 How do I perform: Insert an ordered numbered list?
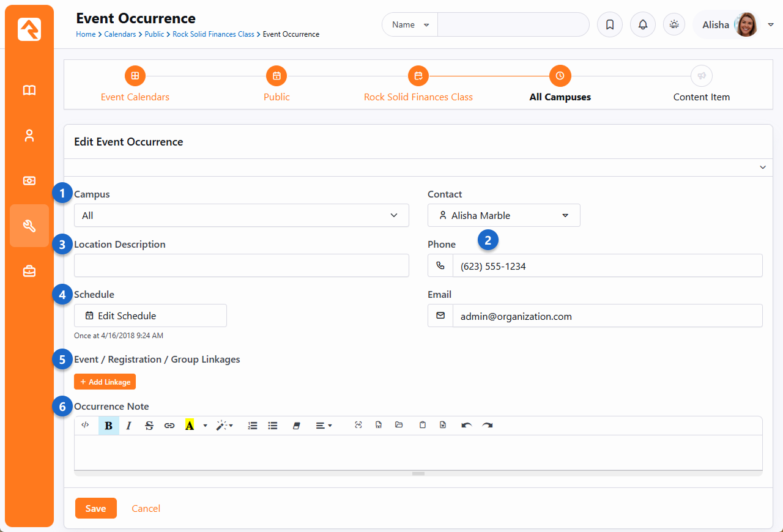pos(253,426)
